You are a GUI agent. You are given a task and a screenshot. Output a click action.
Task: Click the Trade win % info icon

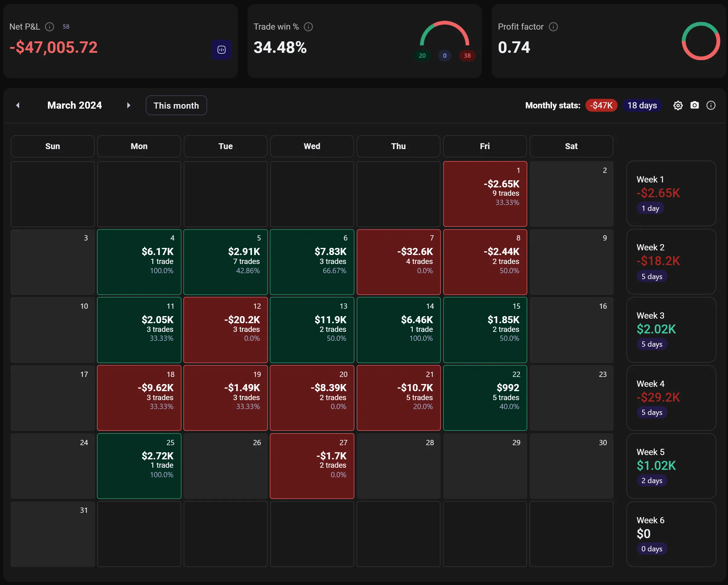308,27
